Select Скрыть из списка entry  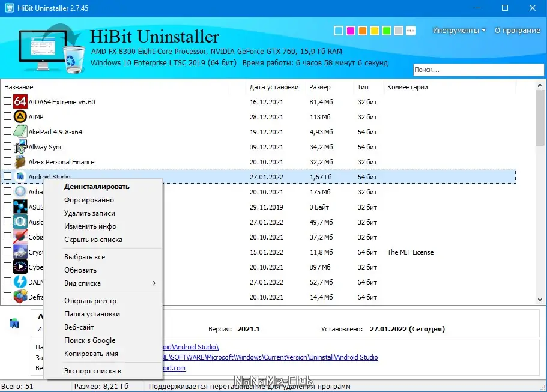click(103, 240)
